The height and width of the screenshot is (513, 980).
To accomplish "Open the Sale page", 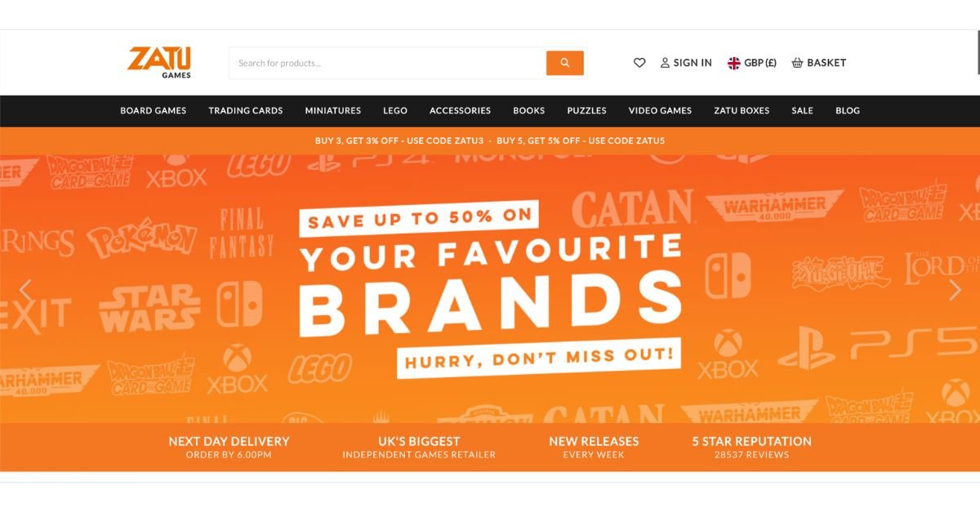I will [x=802, y=110].
